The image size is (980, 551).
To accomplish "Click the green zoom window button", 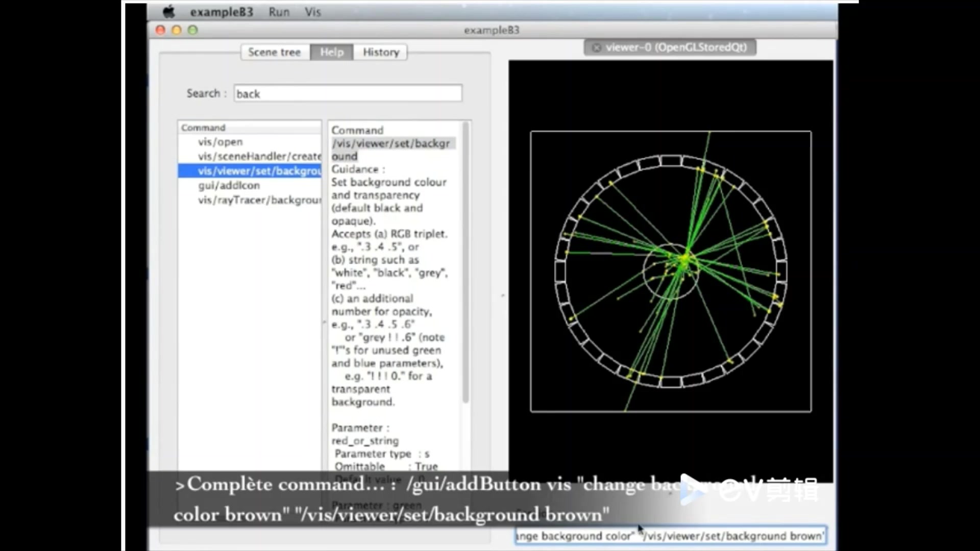I will click(193, 30).
